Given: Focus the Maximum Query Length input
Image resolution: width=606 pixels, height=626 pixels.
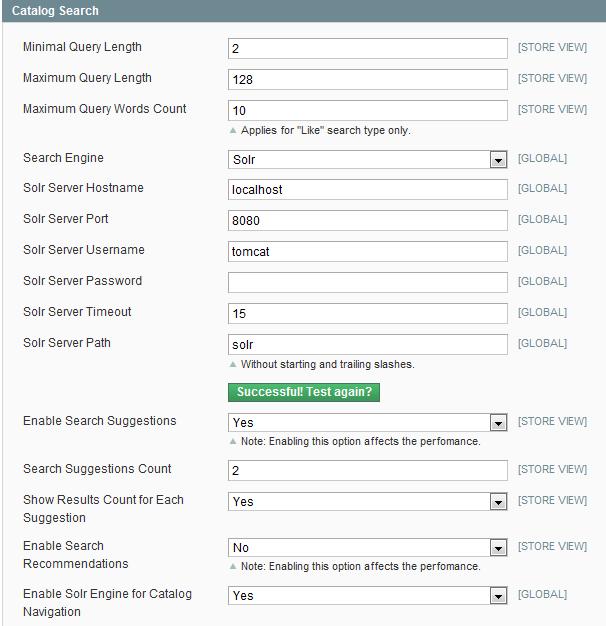Looking at the screenshot, I should click(x=367, y=80).
